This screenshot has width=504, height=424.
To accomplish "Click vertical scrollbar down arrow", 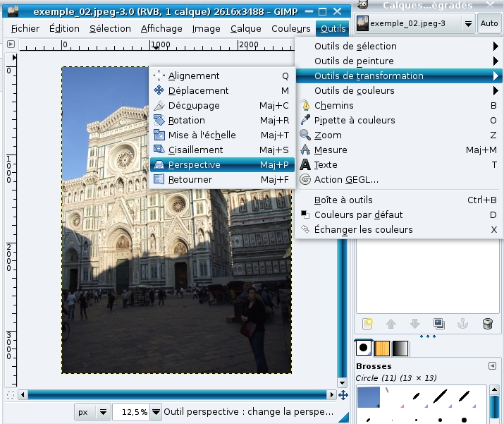I will click(x=342, y=383).
